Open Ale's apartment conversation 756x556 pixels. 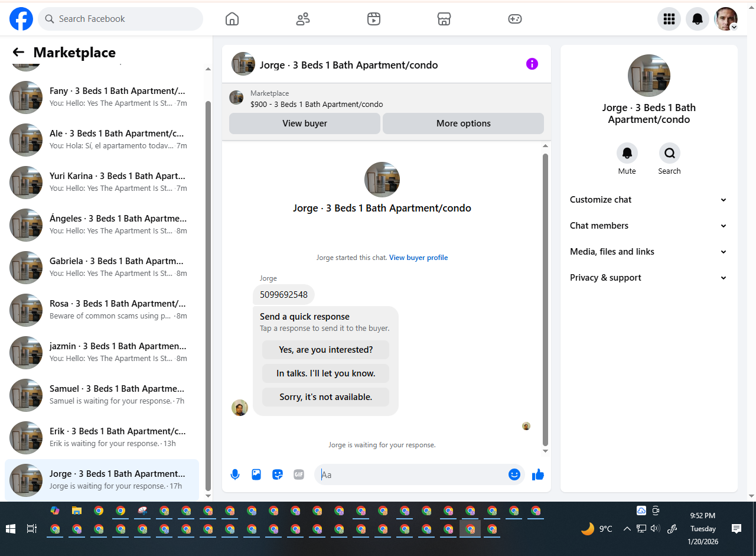click(102, 139)
